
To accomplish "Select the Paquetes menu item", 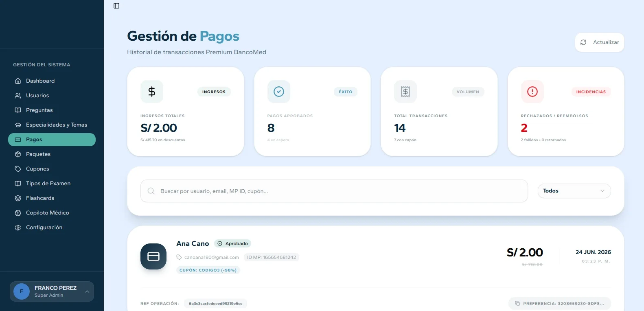I will (52, 154).
